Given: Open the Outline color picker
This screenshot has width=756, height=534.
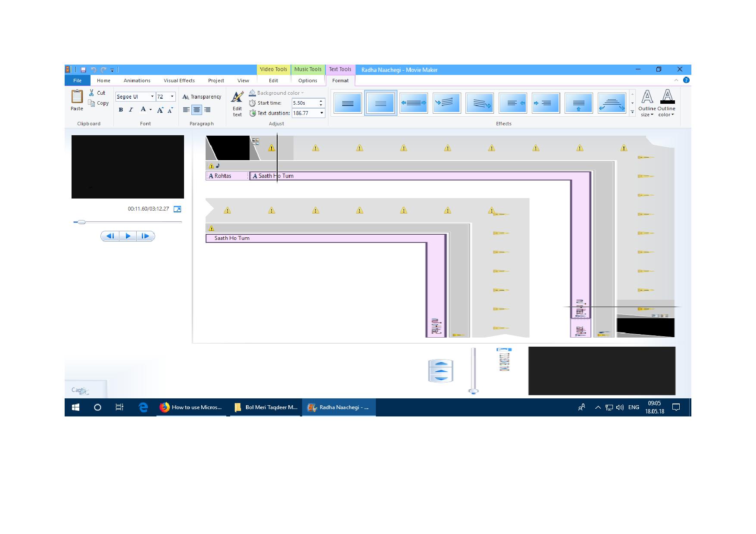Looking at the screenshot, I should [x=666, y=103].
